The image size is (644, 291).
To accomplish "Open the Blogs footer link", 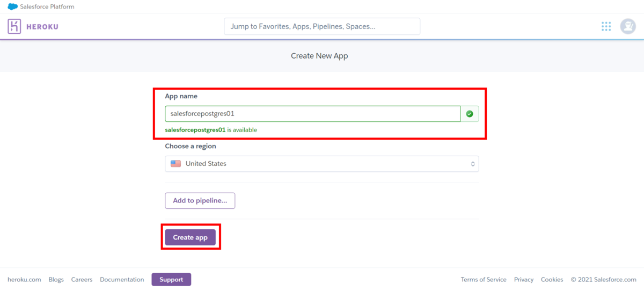I will (x=56, y=280).
